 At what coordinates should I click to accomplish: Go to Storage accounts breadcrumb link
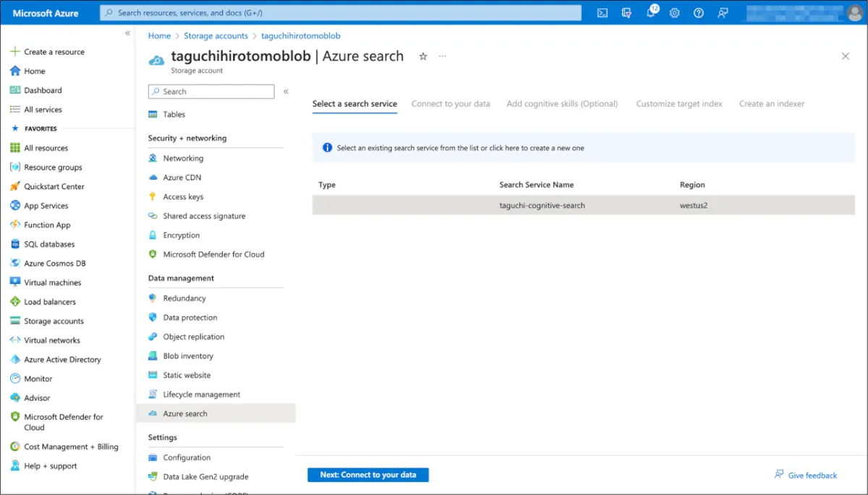point(216,36)
